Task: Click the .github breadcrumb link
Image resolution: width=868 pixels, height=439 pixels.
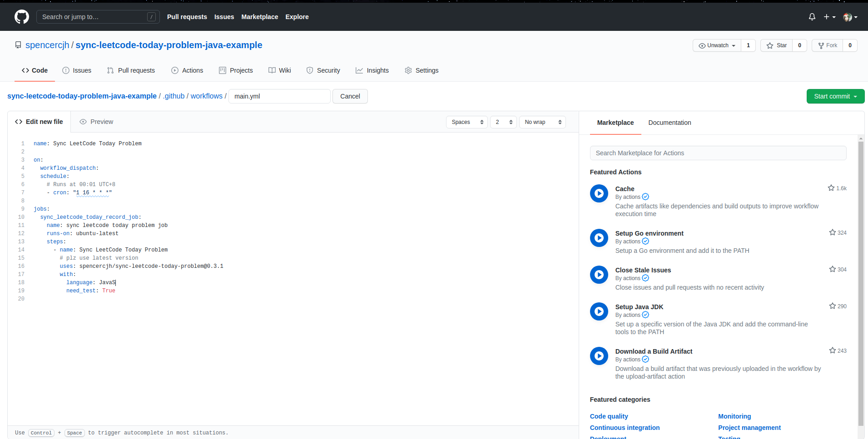Action: tap(174, 96)
